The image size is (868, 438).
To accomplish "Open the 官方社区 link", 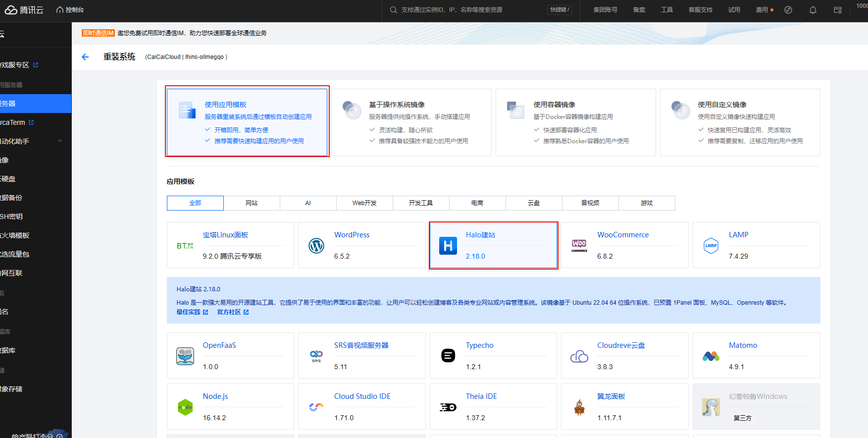I will [233, 312].
